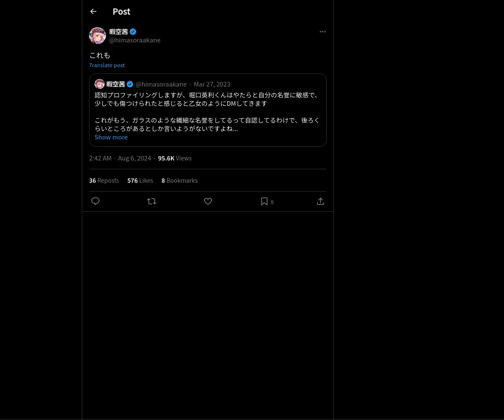This screenshot has width=504, height=420.
Task: Share the post via upload icon
Action: click(x=320, y=201)
